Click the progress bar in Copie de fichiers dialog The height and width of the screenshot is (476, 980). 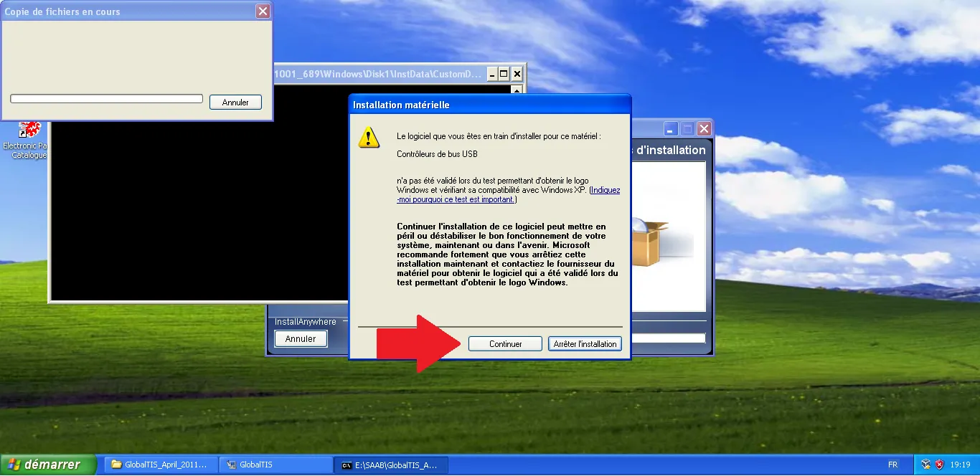coord(105,97)
